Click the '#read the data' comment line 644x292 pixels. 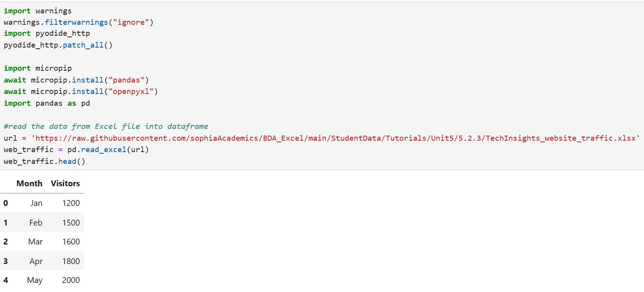click(x=106, y=127)
